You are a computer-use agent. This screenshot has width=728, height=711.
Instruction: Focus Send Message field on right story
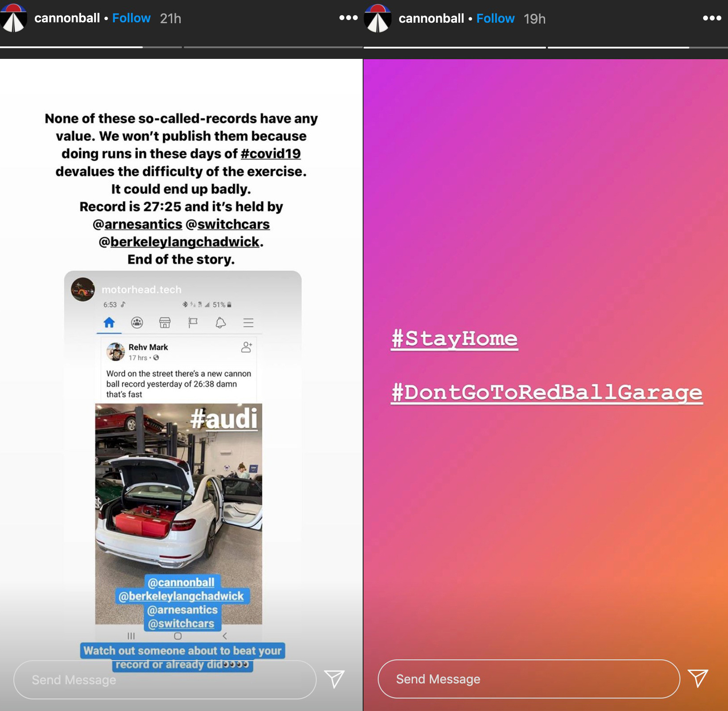529,679
